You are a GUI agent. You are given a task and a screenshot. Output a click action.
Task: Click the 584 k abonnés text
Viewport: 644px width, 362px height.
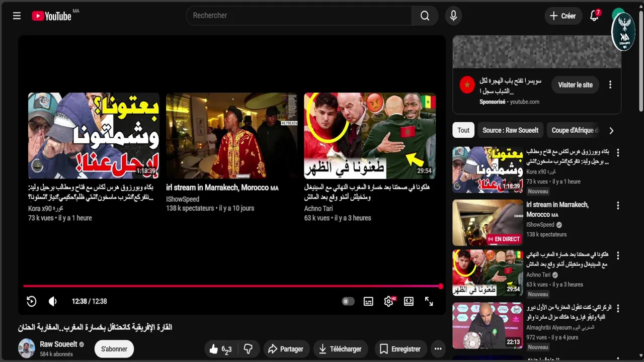click(56, 354)
